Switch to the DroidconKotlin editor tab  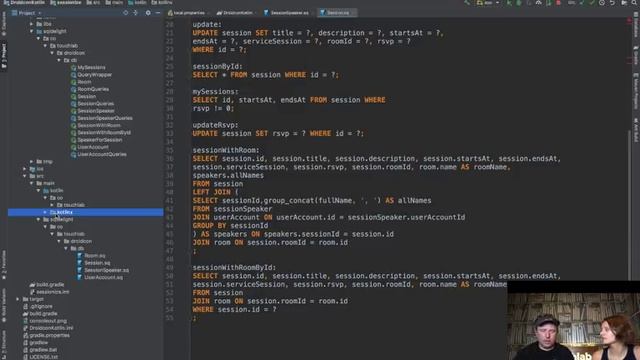(236, 13)
